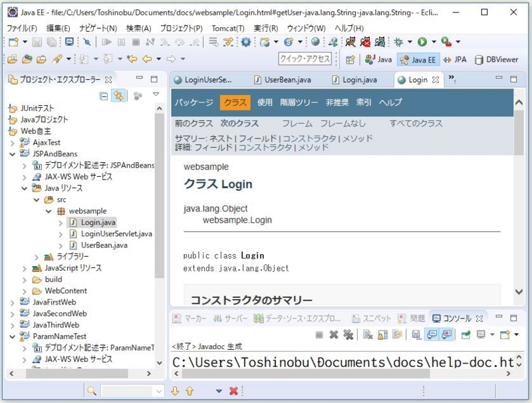Click the Debug bug icon
This screenshot has width=532, height=403.
[x=398, y=42]
